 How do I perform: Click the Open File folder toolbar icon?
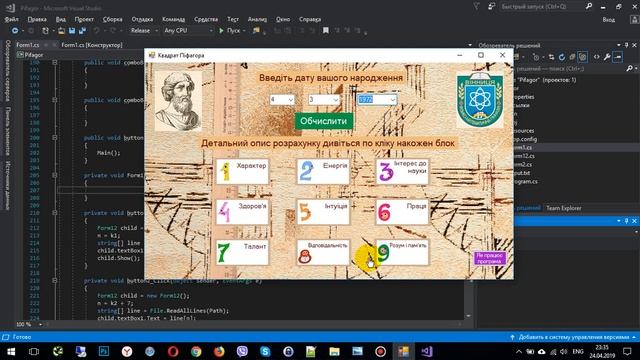(61, 31)
